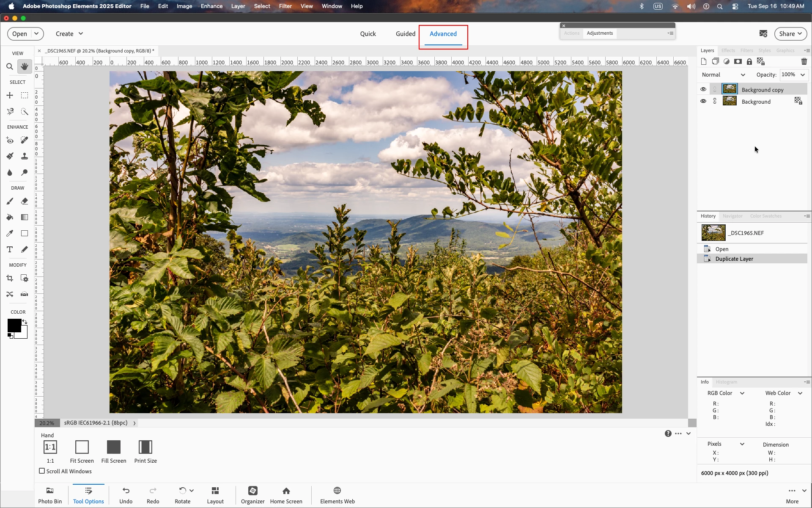Select the Eraser tool
812x508 pixels.
(x=25, y=201)
